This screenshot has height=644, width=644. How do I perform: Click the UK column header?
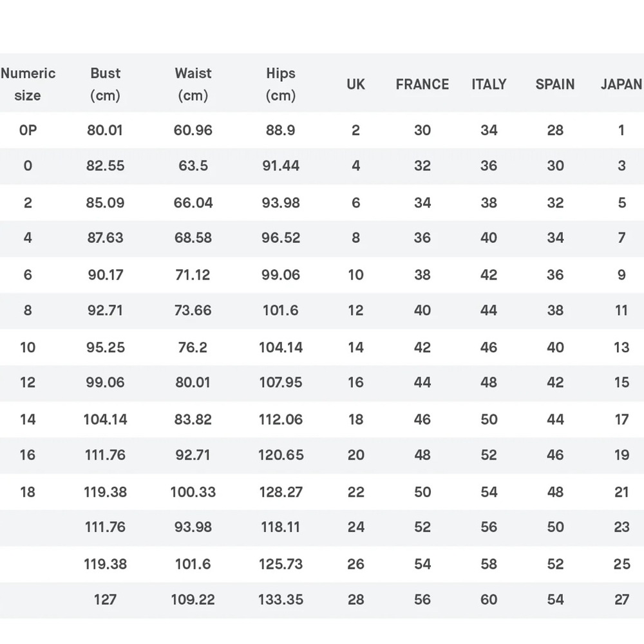355,84
